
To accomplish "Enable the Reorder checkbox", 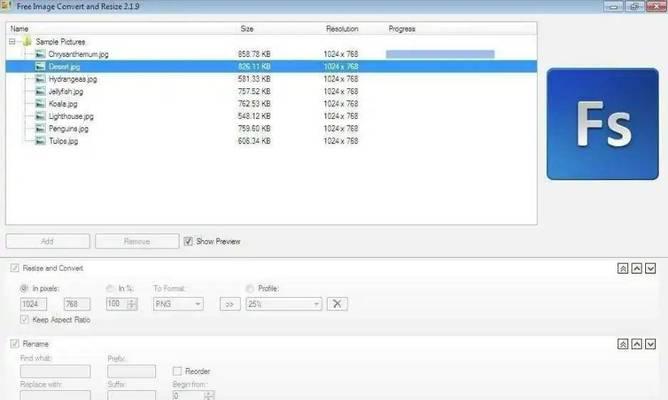I will click(177, 371).
